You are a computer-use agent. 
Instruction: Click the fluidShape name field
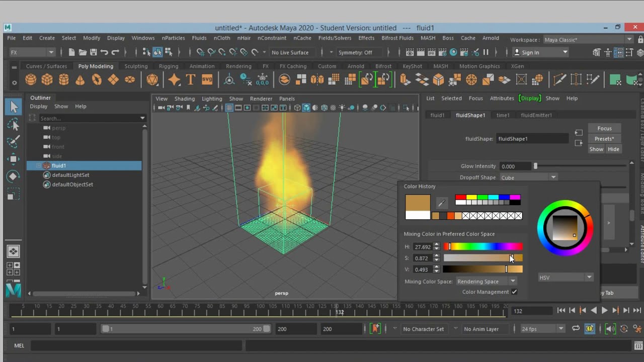tap(532, 139)
